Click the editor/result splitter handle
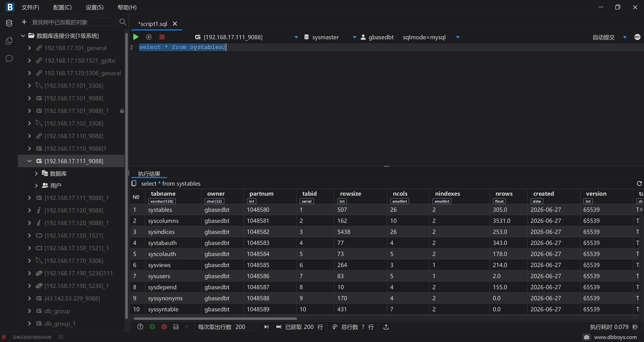644x342 pixels. [x=387, y=166]
